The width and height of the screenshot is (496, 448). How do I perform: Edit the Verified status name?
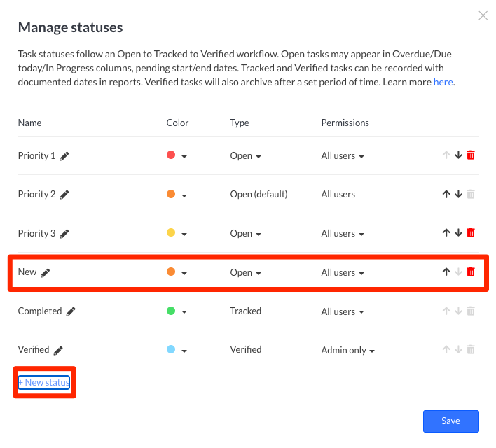pos(58,350)
